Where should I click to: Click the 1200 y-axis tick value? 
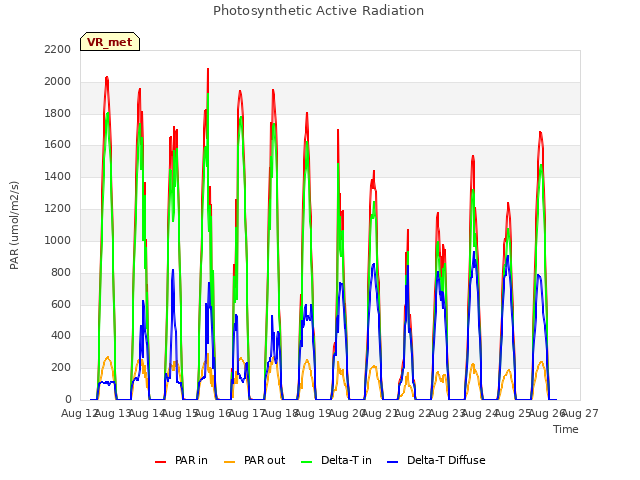[58, 209]
